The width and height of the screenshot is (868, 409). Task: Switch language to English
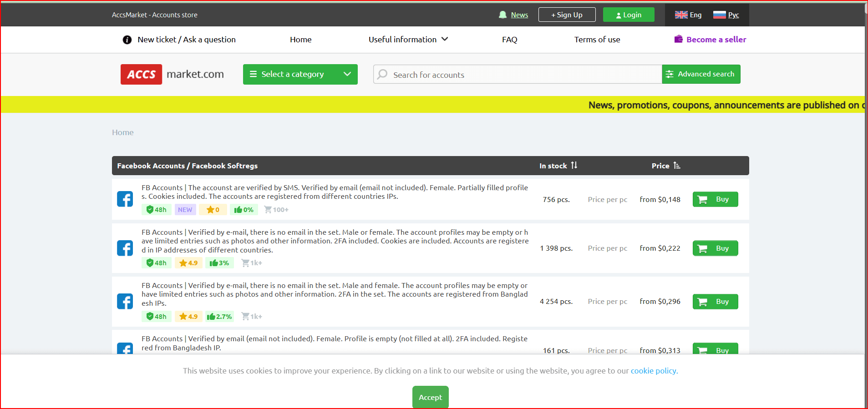(x=688, y=15)
